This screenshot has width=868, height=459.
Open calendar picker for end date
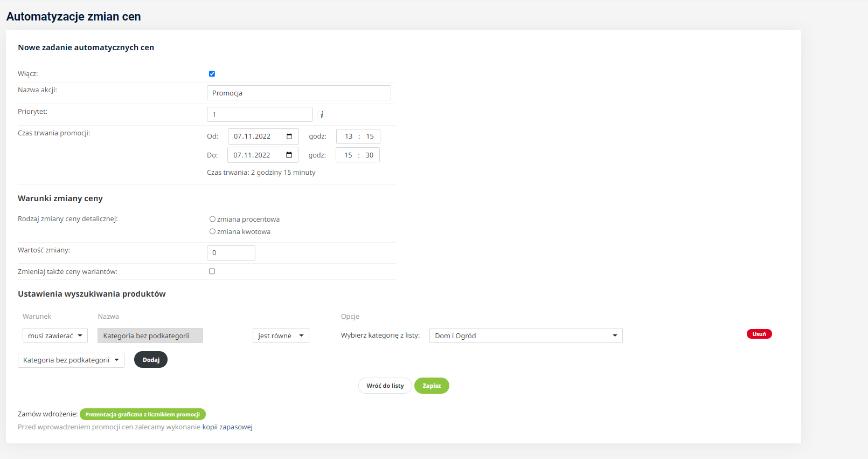289,155
